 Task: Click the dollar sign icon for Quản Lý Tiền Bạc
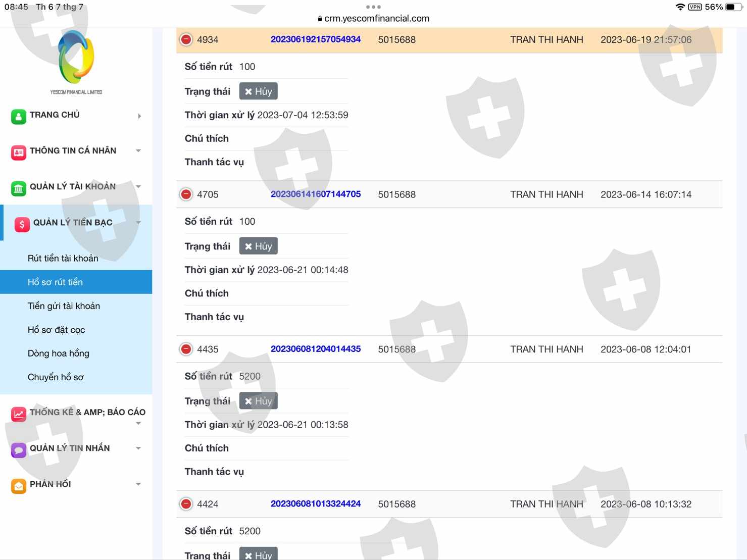click(x=22, y=224)
